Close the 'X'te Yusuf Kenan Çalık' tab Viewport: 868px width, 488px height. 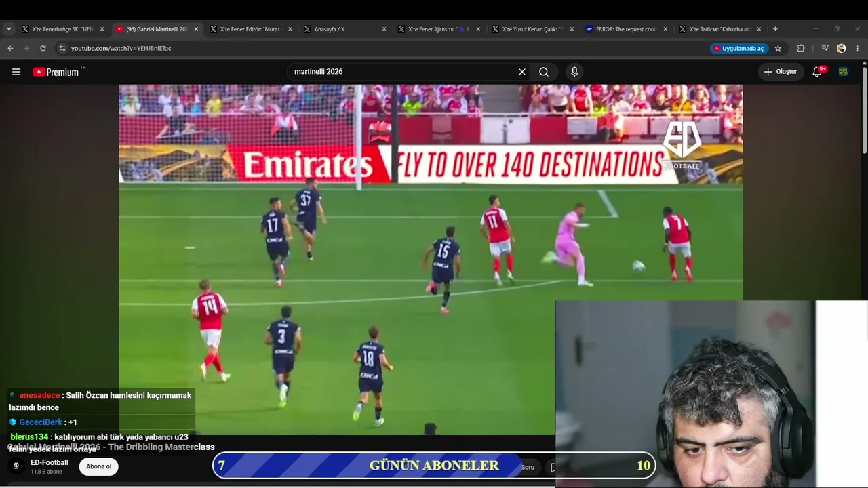[x=572, y=29]
